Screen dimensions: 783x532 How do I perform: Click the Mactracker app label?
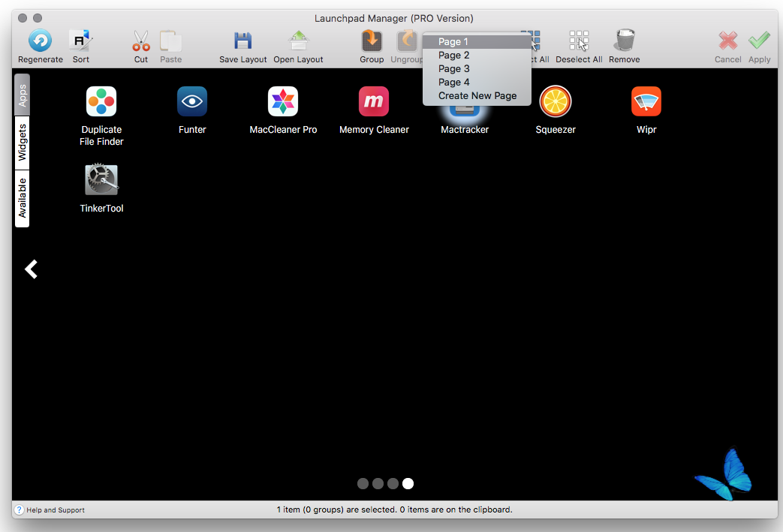[x=465, y=130]
